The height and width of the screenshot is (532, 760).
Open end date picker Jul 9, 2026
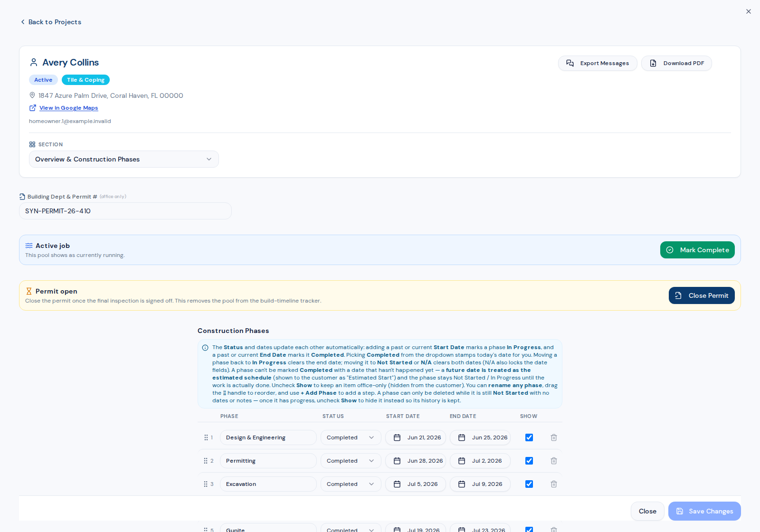480,484
